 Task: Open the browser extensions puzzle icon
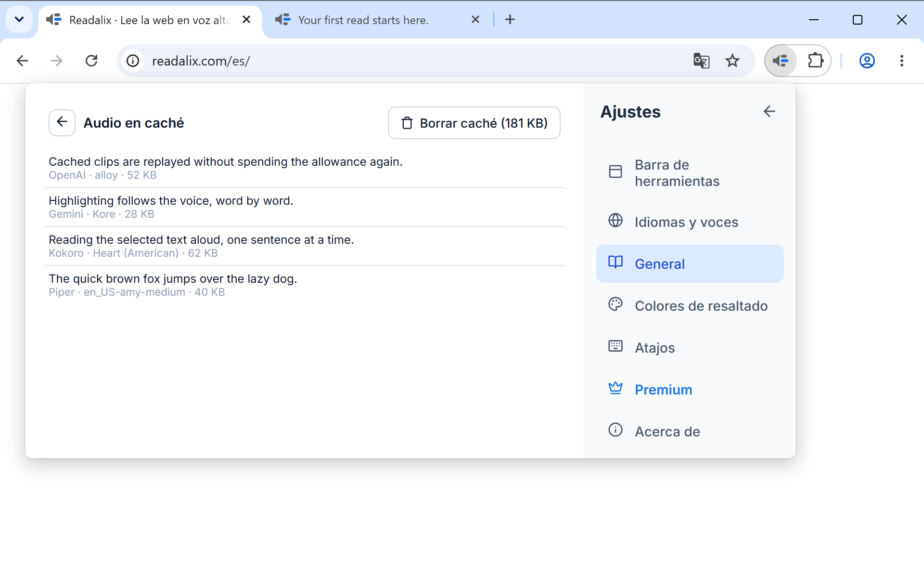(815, 61)
